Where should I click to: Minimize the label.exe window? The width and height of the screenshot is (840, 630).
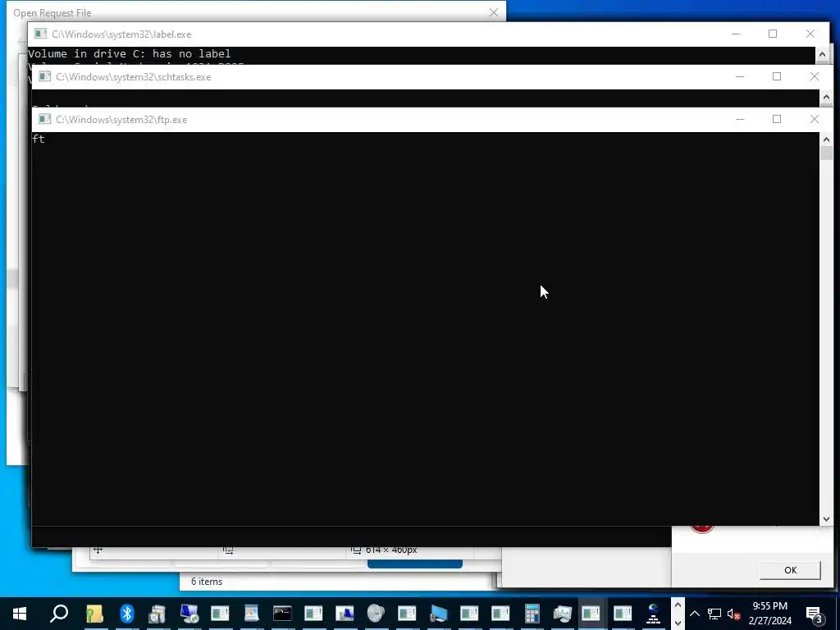pos(736,34)
